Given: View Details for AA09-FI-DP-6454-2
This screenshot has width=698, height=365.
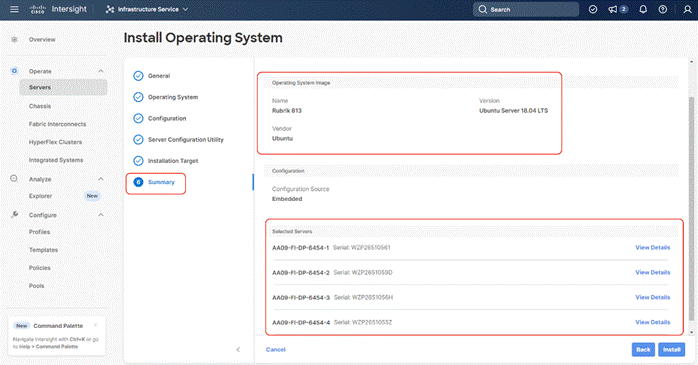Looking at the screenshot, I should pyautogui.click(x=653, y=272).
